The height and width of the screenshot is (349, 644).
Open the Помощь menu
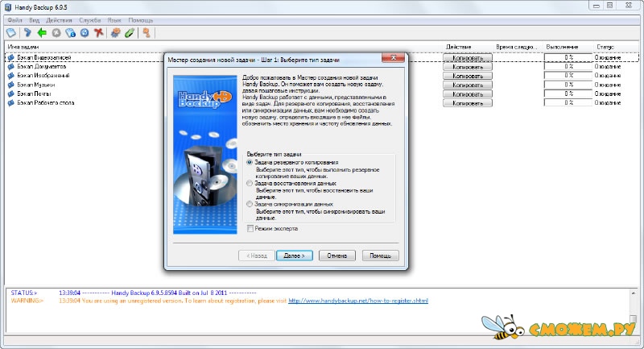tap(140, 20)
